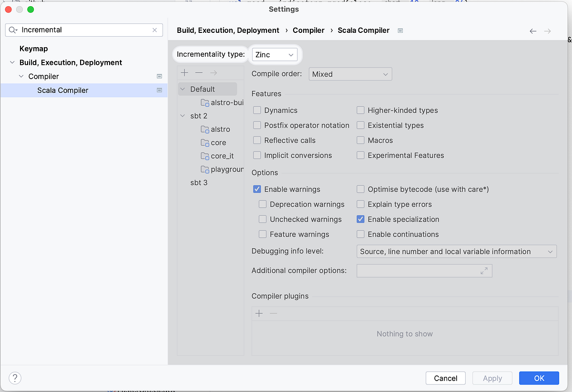This screenshot has height=392, width=572.
Task: Select the alstro module folder icon
Action: (205, 129)
